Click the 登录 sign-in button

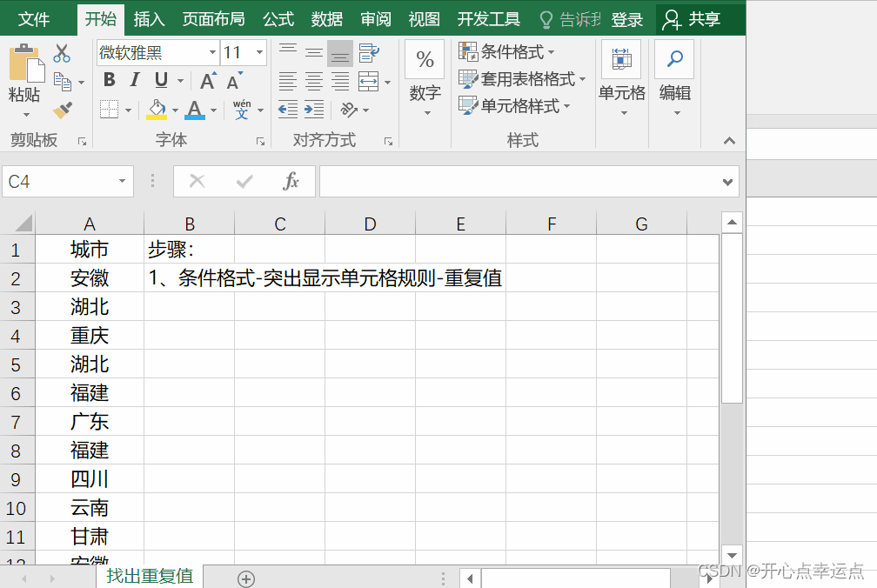pyautogui.click(x=627, y=20)
